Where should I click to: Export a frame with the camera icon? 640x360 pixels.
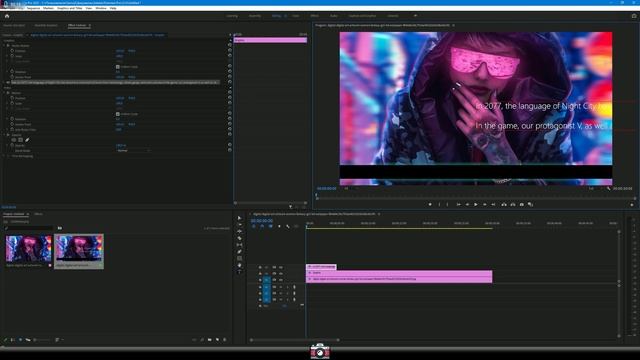click(x=521, y=204)
